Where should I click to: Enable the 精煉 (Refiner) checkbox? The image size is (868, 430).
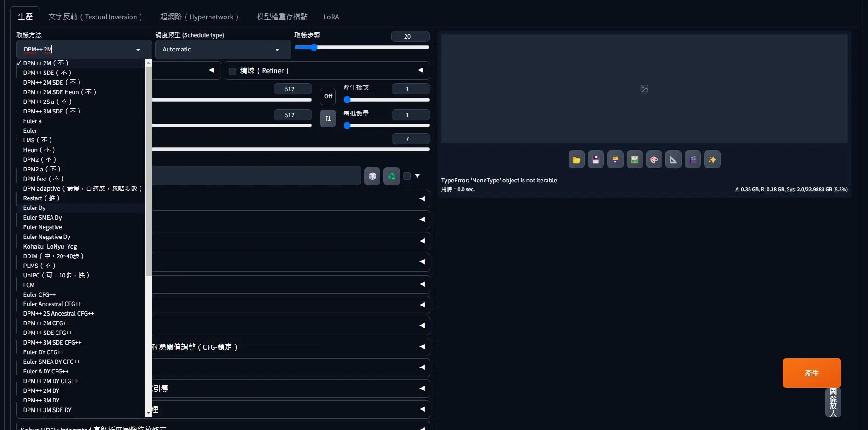point(232,71)
